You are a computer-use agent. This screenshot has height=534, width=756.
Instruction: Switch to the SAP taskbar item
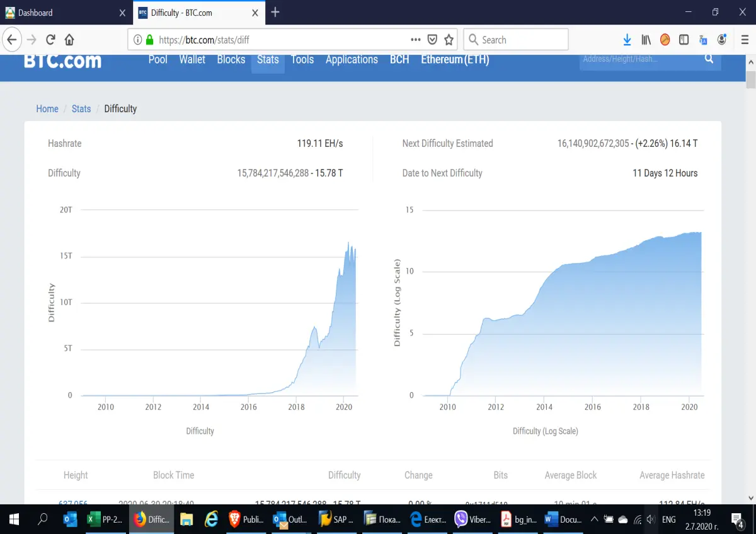click(x=337, y=519)
